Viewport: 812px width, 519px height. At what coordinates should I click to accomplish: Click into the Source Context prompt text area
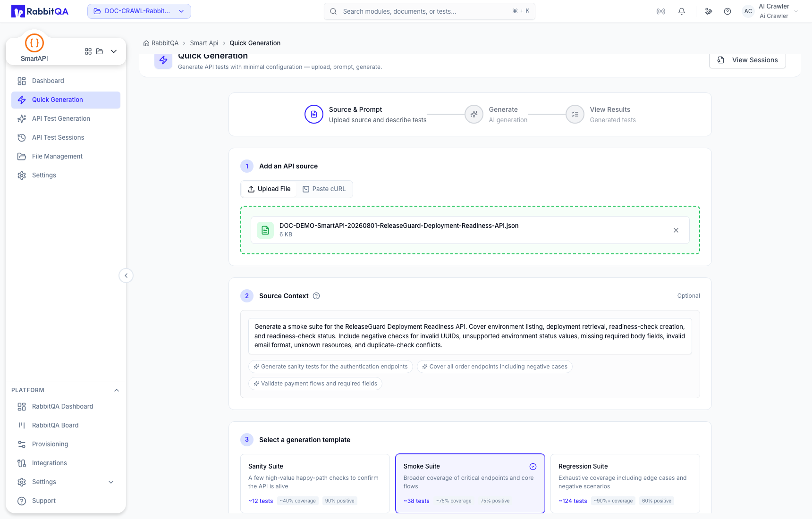[x=470, y=336]
